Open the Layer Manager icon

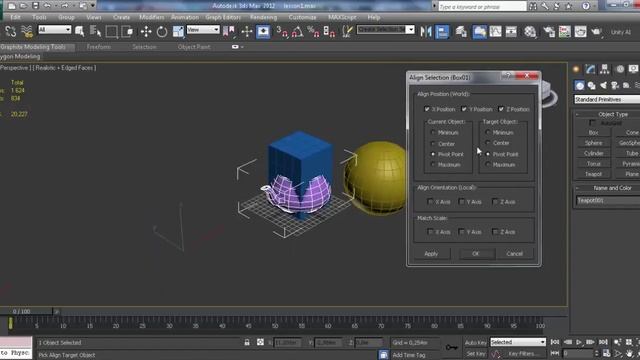point(461,31)
